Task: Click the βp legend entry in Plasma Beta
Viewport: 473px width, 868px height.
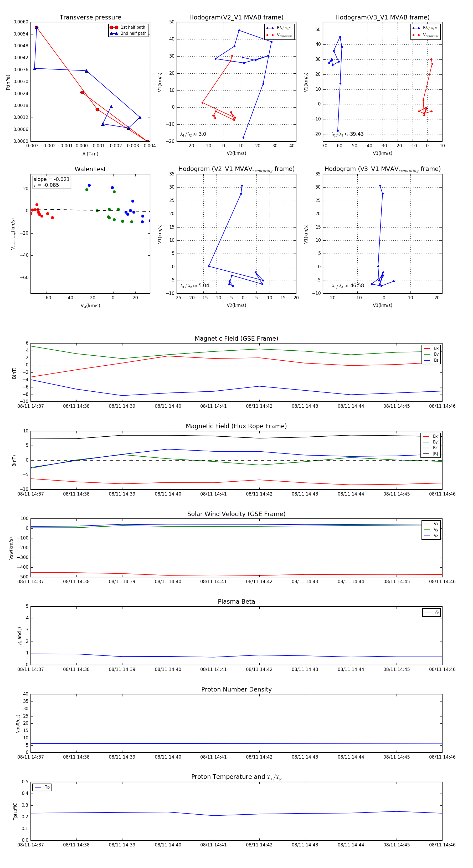Action: (431, 612)
